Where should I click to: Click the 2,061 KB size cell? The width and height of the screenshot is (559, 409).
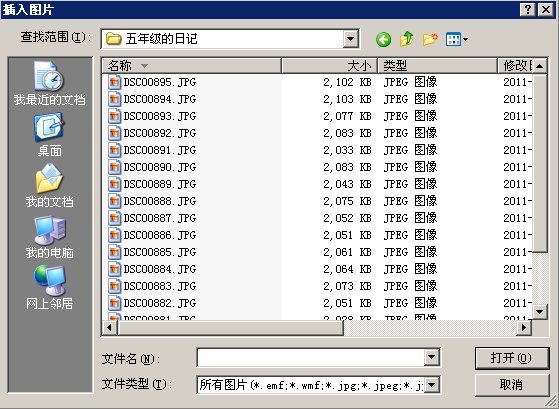pos(347,252)
